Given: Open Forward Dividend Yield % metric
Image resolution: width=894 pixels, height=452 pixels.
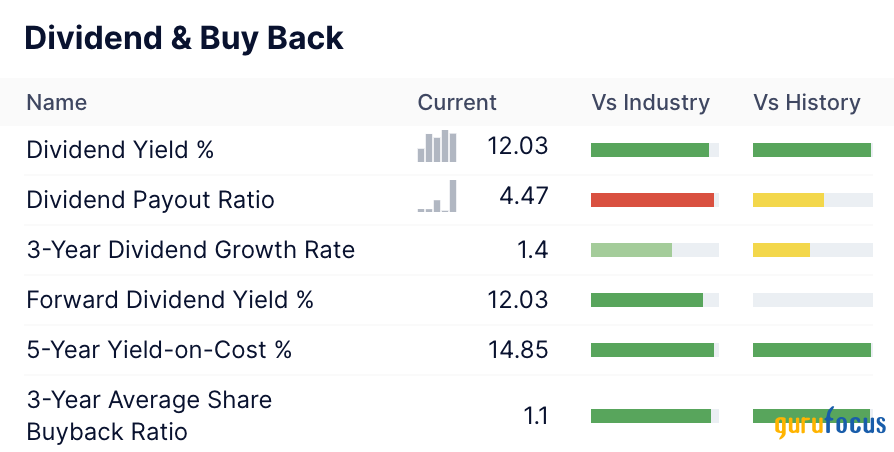Looking at the screenshot, I should click(x=170, y=300).
